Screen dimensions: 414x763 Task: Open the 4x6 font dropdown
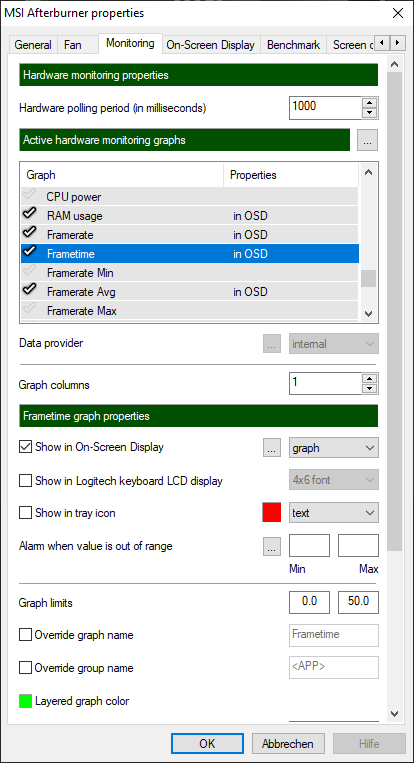pos(334,480)
